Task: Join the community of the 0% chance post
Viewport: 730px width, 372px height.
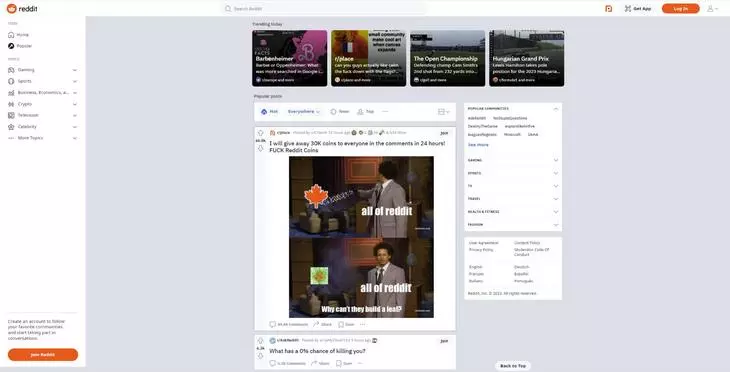Action: point(444,341)
